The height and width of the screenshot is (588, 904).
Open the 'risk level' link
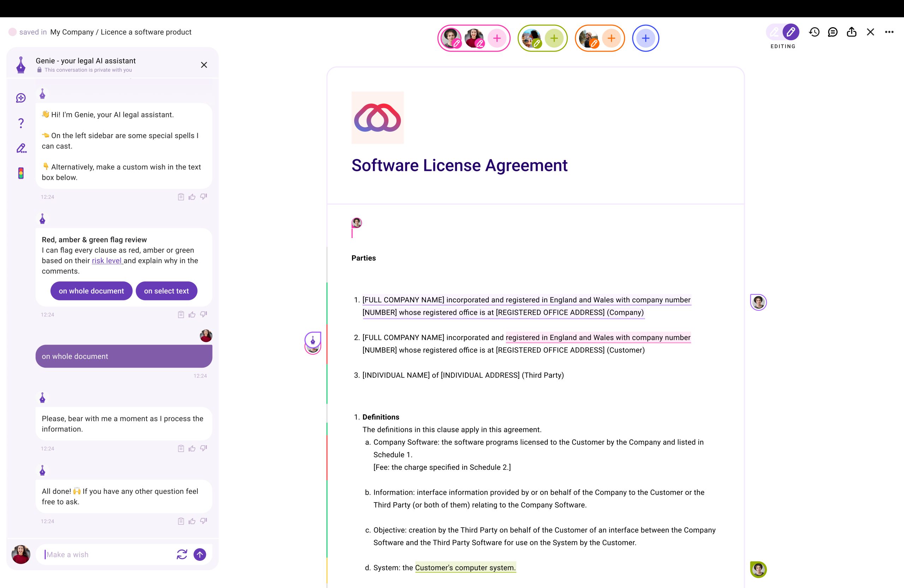[x=107, y=261]
